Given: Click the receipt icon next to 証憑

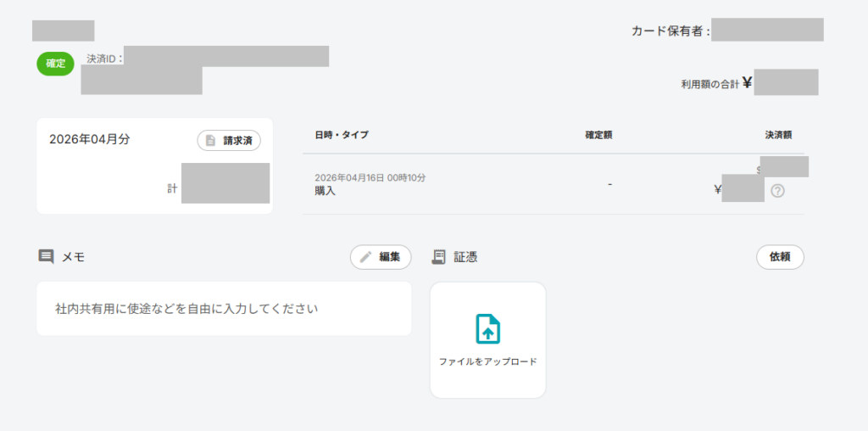Looking at the screenshot, I should (x=439, y=256).
